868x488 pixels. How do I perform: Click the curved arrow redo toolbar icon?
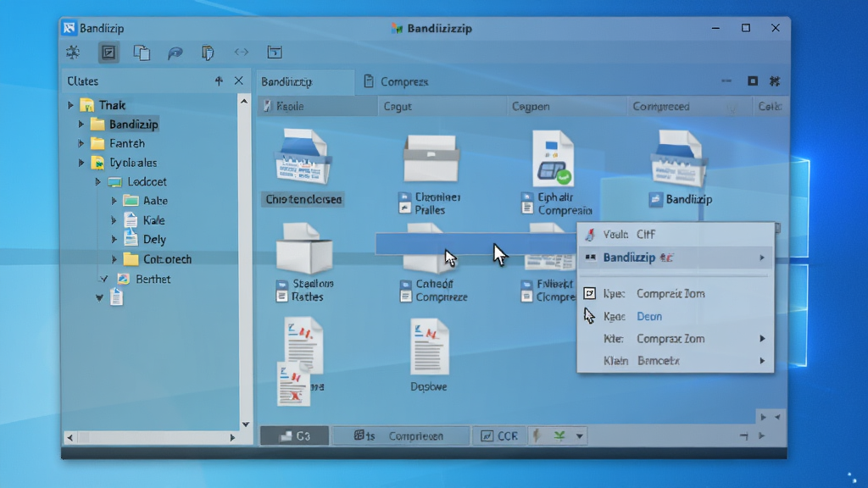tap(175, 53)
